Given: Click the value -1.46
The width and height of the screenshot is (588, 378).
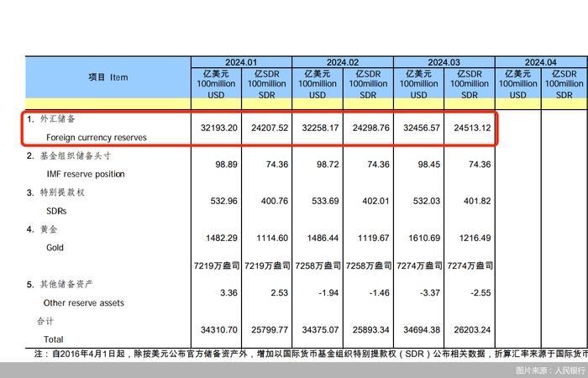Looking at the screenshot, I should [x=379, y=293].
